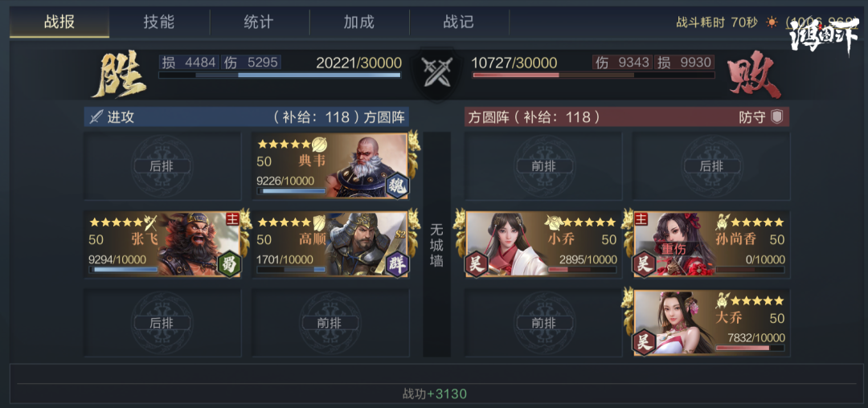868x408 pixels.
Task: Open 张飞 hero card
Action: [162, 244]
